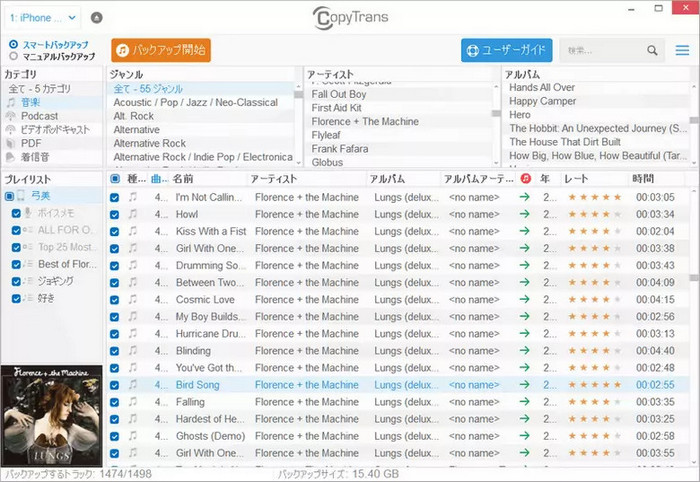This screenshot has height=482, width=700.
Task: Toggle the ジョギング playlist checkbox
Action: click(x=16, y=281)
